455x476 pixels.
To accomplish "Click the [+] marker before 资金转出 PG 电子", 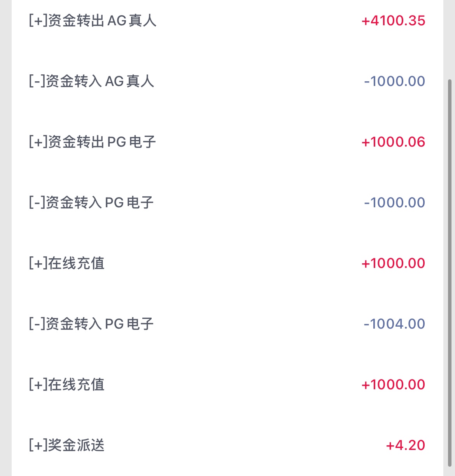I will point(38,142).
